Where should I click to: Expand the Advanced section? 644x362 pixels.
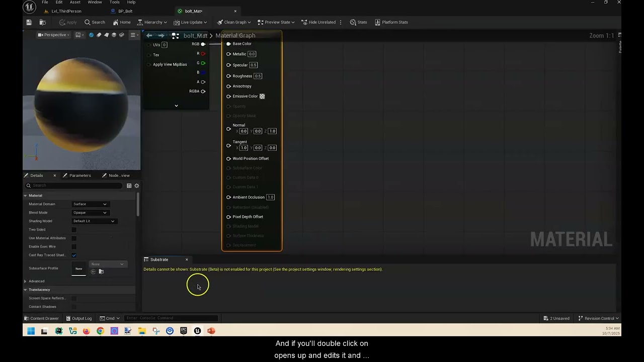(25, 281)
